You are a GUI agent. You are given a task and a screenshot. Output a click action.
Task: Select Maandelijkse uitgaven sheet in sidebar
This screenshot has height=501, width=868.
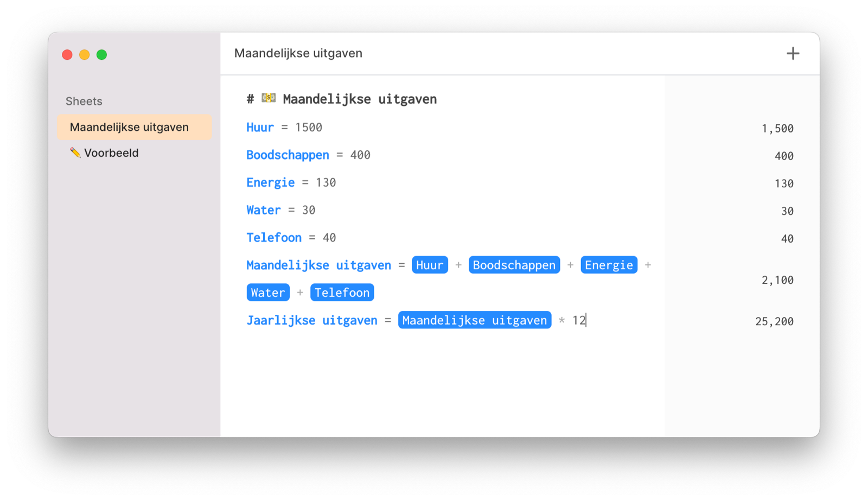pyautogui.click(x=135, y=127)
